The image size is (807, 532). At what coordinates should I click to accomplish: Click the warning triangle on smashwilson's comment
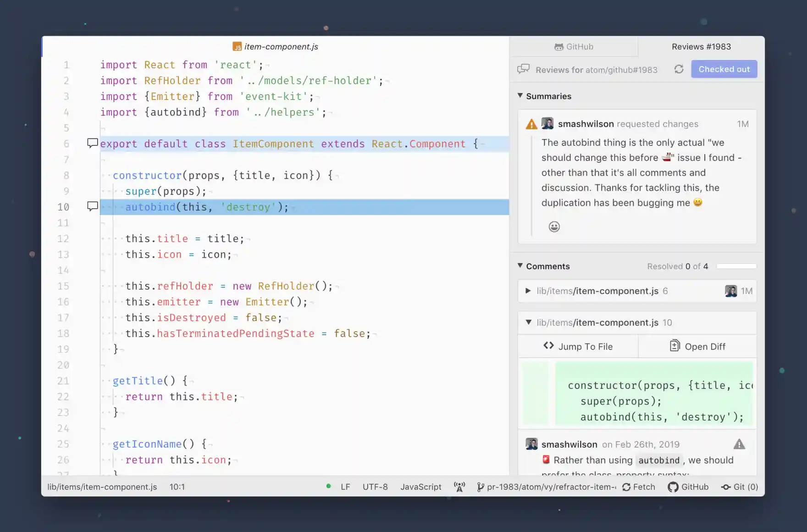(740, 444)
